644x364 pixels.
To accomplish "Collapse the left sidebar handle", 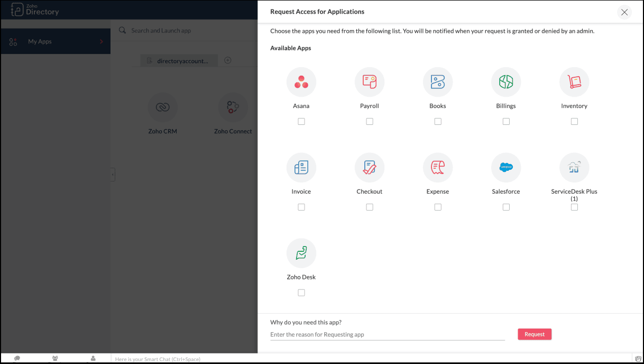I will click(x=113, y=175).
